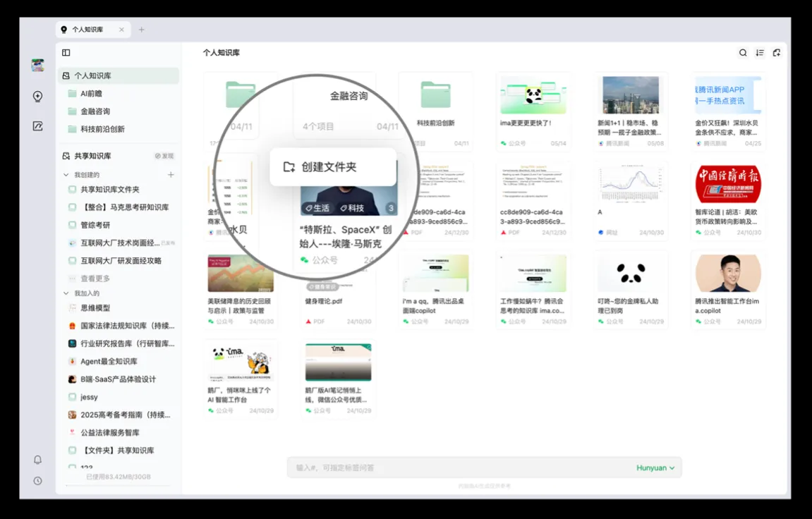Open the search icon in top toolbar
Screen dimensions: 812x519
tap(743, 53)
